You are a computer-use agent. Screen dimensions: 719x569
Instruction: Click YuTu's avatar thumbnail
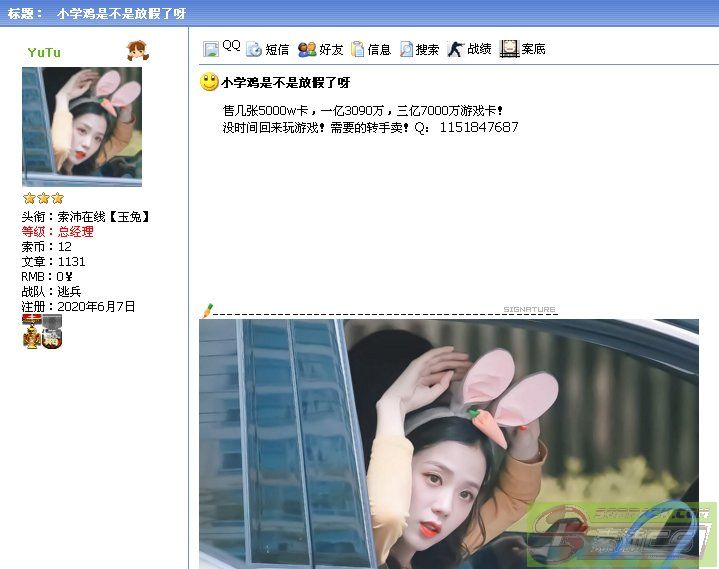[x=82, y=127]
